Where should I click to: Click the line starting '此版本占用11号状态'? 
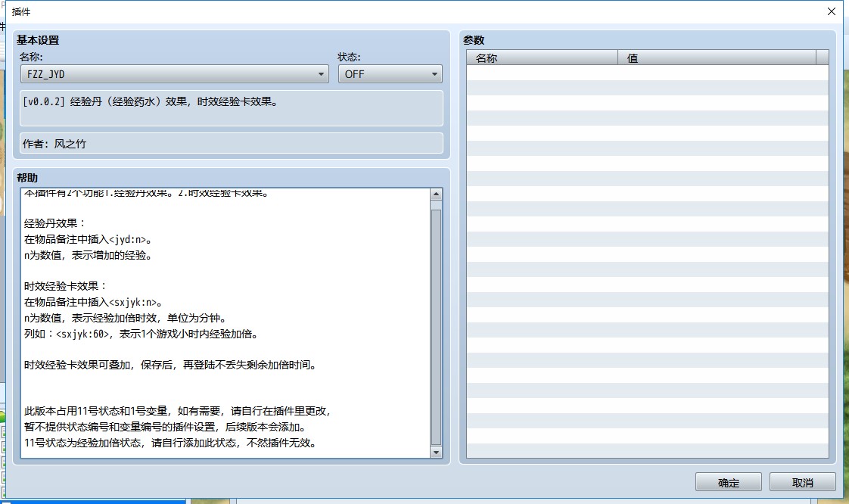coord(178,412)
